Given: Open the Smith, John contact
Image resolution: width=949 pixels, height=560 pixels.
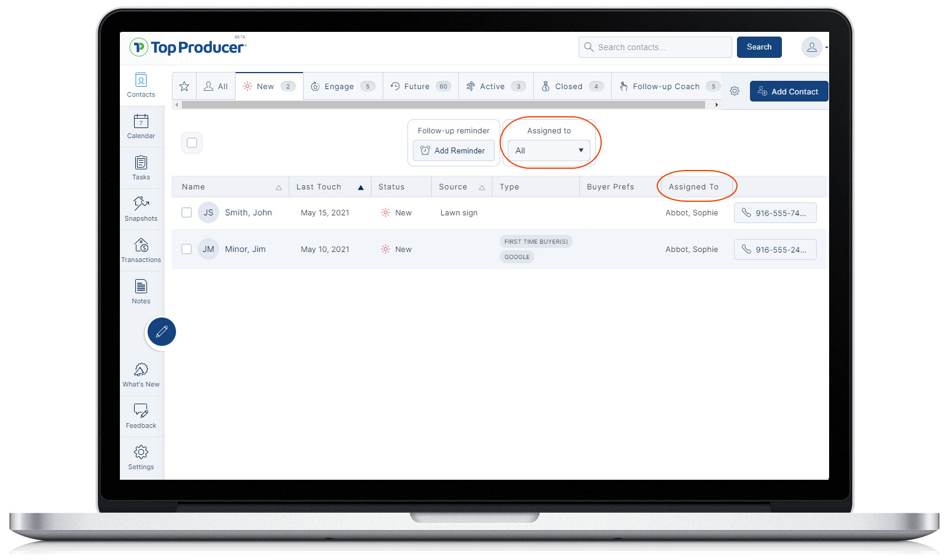Looking at the screenshot, I should pos(249,212).
